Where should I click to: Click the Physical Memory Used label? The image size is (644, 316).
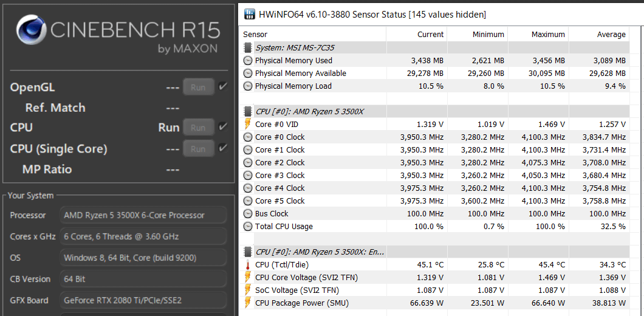293,61
